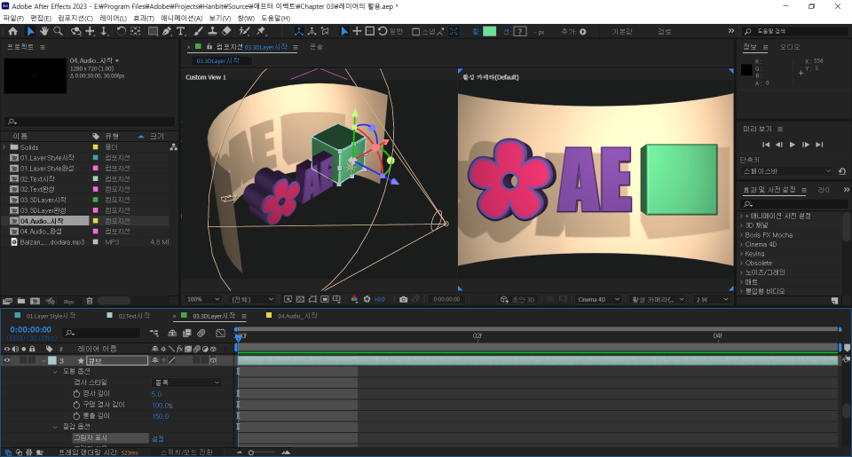Toggle the Draft 3D (초안 3D) button
Viewport: 852px width, 457px height.
[x=517, y=299]
